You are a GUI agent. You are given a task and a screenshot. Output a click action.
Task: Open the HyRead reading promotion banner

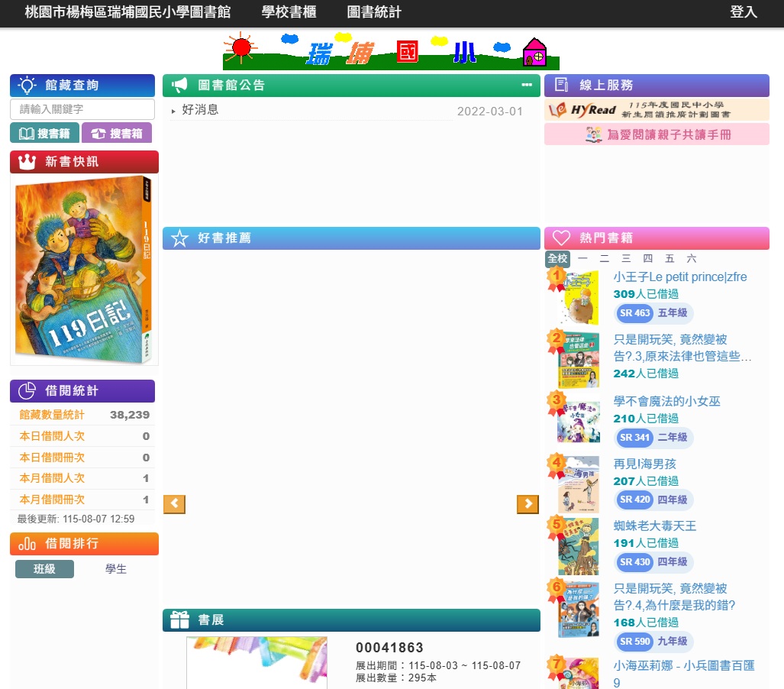click(657, 109)
